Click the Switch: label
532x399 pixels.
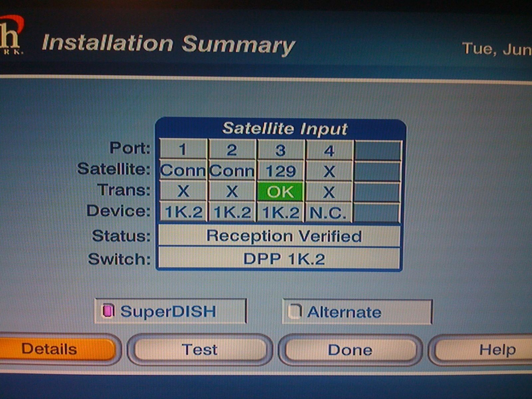[119, 259]
